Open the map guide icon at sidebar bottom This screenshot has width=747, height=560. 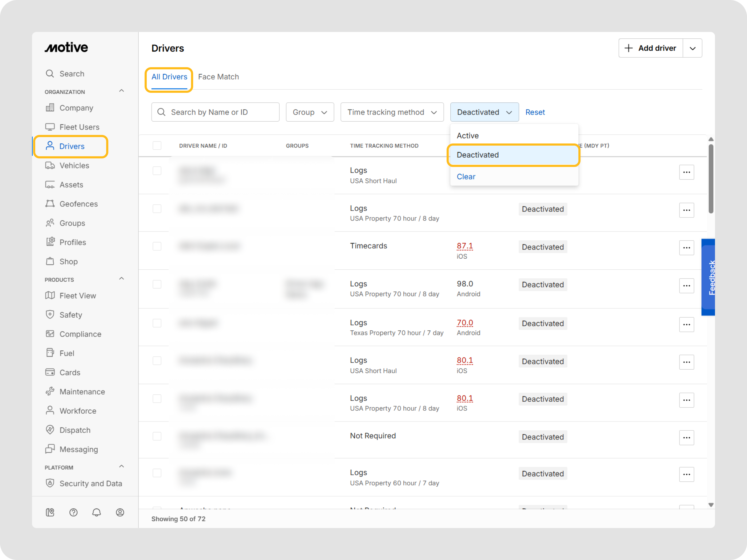[x=50, y=513]
